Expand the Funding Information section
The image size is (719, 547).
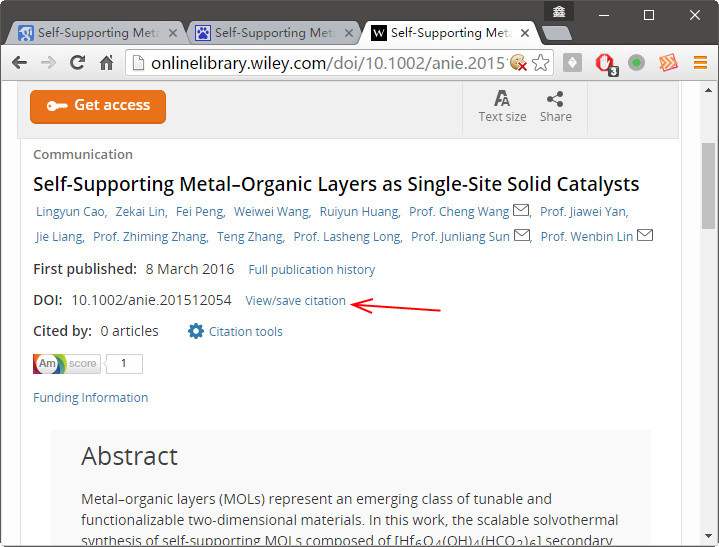click(90, 398)
